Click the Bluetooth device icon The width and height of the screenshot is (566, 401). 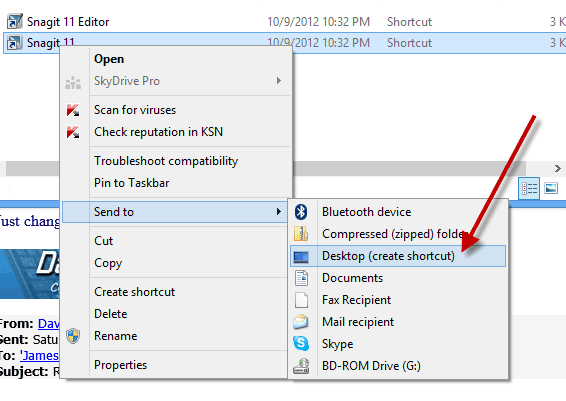point(301,212)
